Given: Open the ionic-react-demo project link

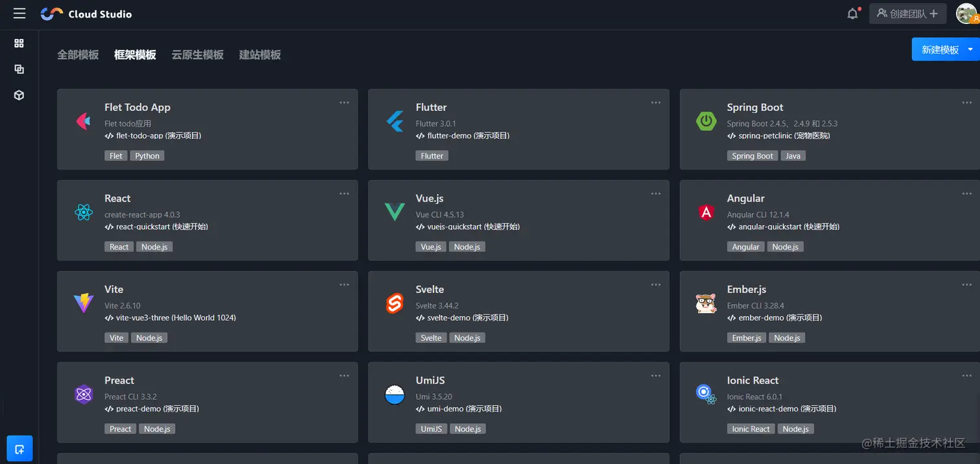Looking at the screenshot, I should coord(782,409).
